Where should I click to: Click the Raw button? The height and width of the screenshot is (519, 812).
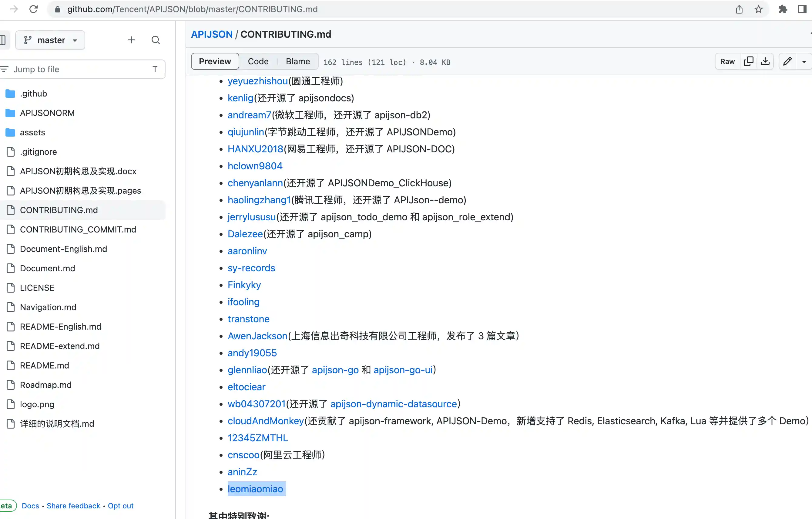pyautogui.click(x=727, y=61)
